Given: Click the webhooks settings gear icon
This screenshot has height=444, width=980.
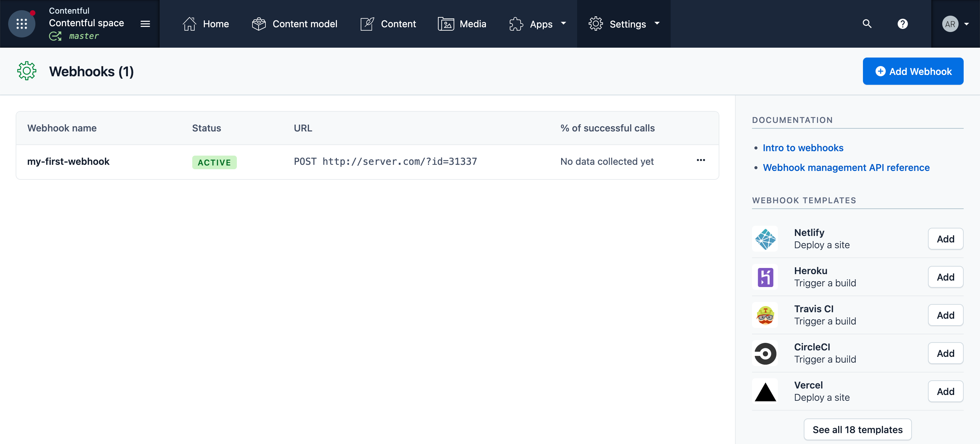Looking at the screenshot, I should coord(27,71).
